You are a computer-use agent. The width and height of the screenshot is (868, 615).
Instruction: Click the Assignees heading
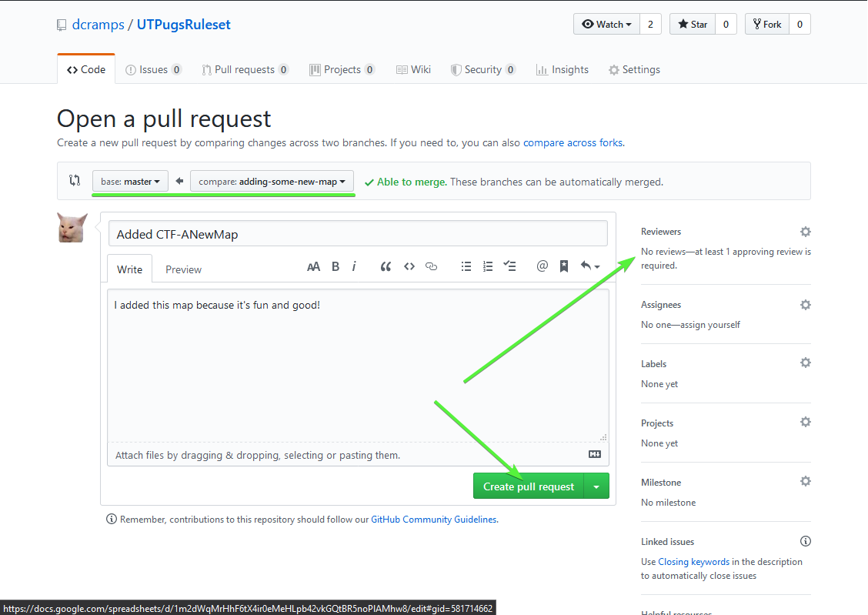pyautogui.click(x=661, y=305)
